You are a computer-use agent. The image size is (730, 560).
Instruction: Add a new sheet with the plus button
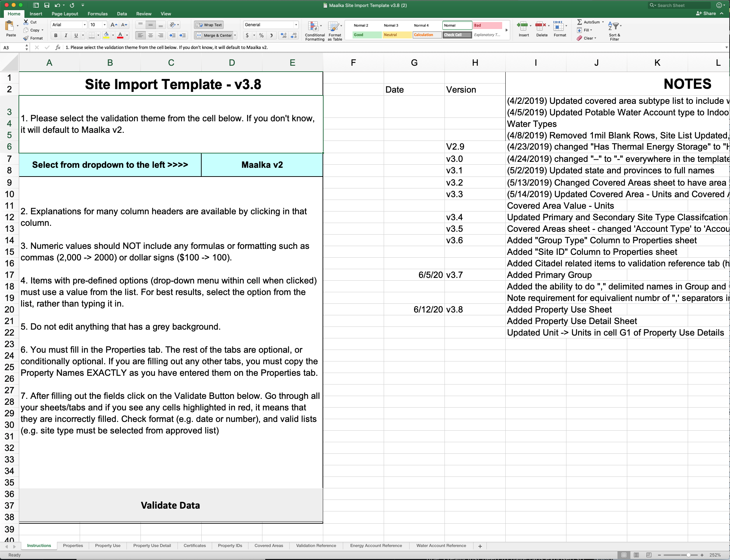point(480,546)
